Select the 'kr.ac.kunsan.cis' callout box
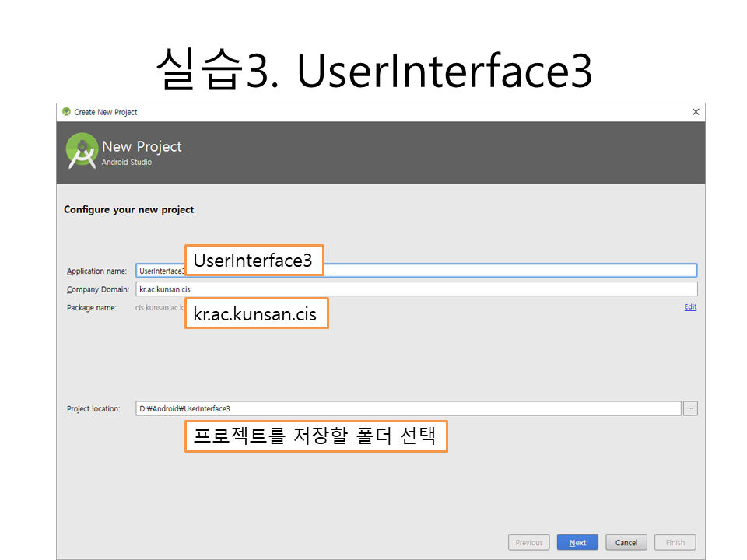 [x=256, y=314]
